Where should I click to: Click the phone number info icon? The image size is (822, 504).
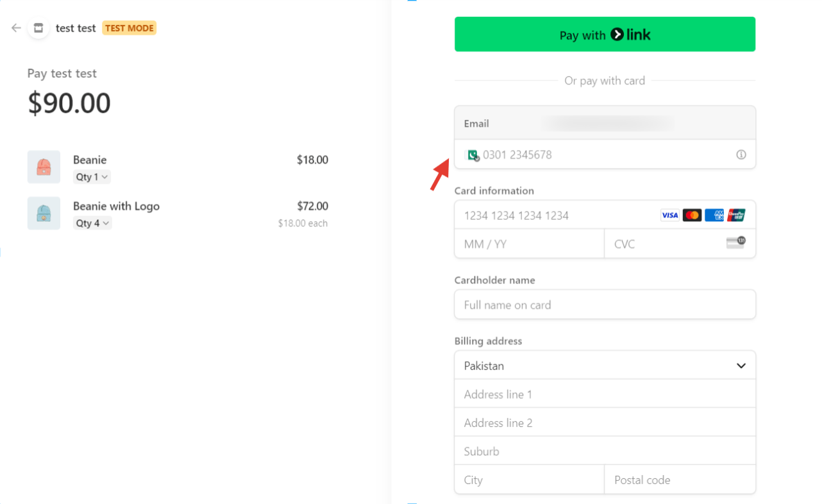[x=741, y=155]
